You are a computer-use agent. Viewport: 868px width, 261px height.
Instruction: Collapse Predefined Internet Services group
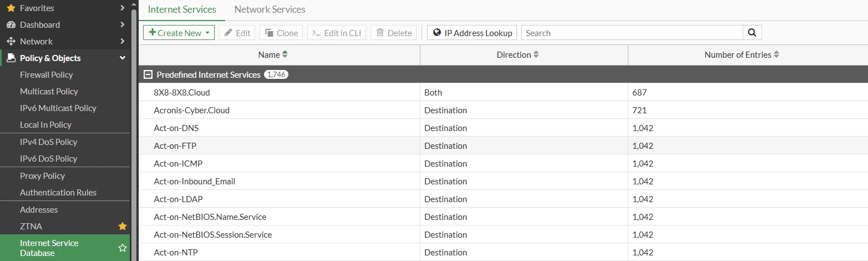click(x=148, y=74)
